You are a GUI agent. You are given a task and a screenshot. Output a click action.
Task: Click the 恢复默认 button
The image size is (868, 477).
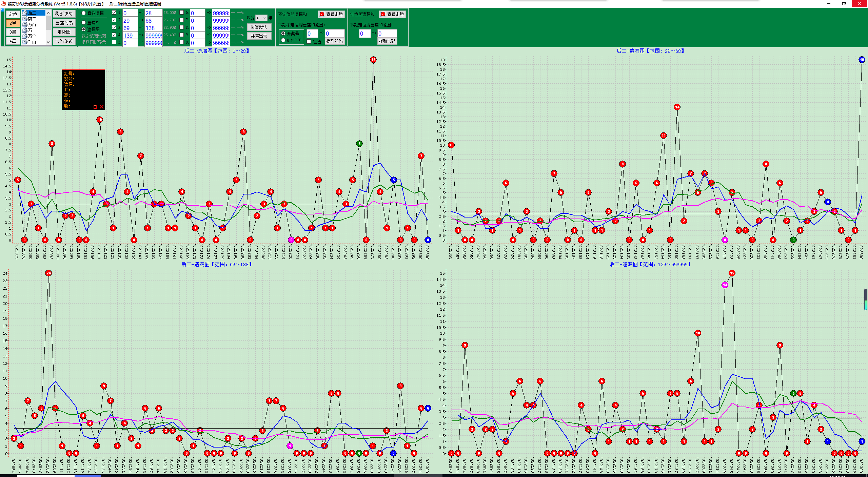(259, 27)
